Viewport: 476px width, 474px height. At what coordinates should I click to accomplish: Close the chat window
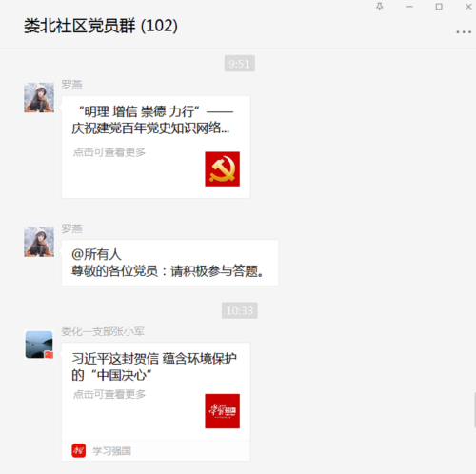(468, 7)
